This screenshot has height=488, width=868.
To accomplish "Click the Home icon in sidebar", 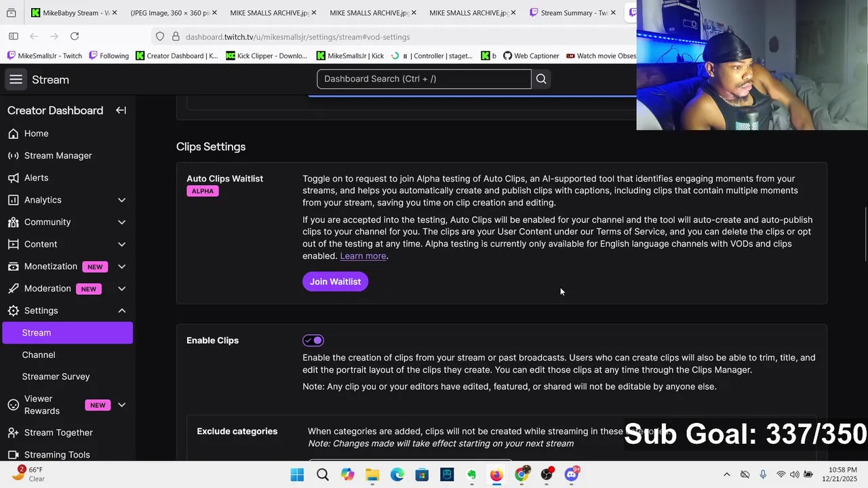I will point(13,134).
